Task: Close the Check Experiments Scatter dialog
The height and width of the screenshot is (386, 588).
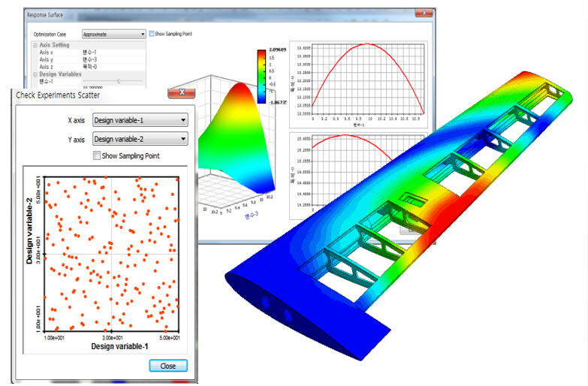Action: pyautogui.click(x=183, y=94)
